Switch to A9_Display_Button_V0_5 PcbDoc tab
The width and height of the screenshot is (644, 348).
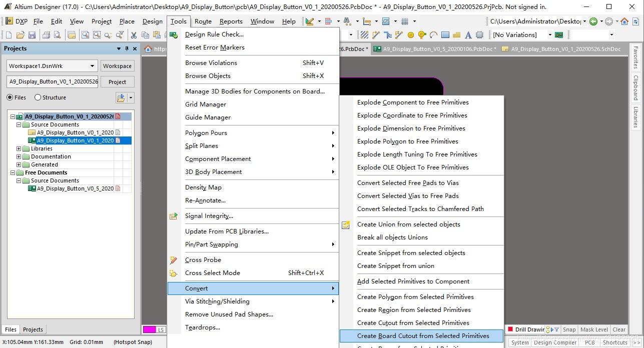pos(435,49)
